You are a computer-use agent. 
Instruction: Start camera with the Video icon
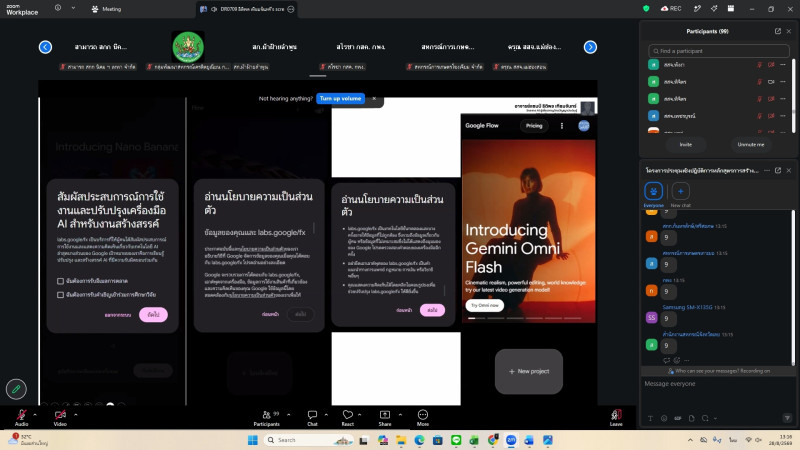[x=60, y=415]
